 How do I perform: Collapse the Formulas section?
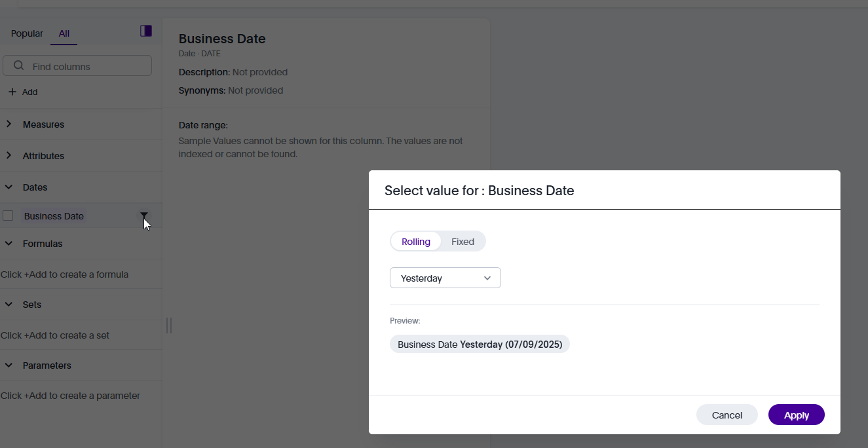point(9,243)
